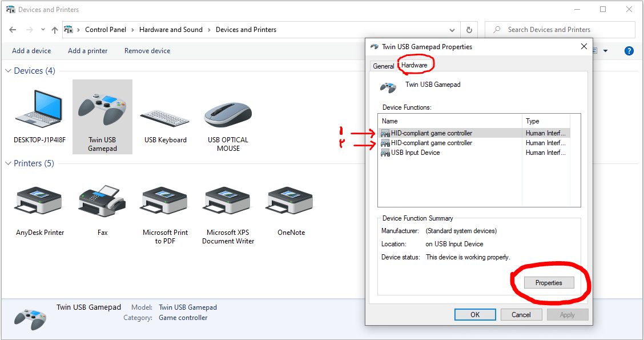Click the address bar Control Panel icon
This screenshot has width=644, height=340.
69,30
